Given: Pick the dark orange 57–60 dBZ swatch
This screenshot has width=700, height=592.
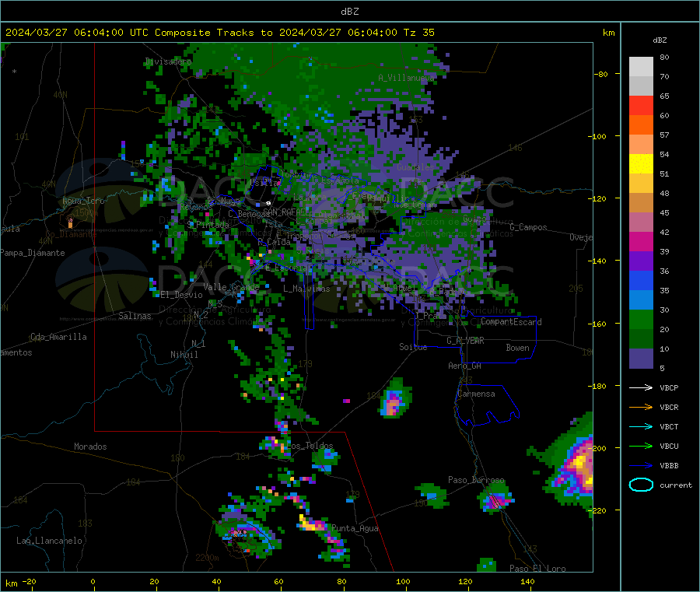Looking at the screenshot, I should 641,125.
